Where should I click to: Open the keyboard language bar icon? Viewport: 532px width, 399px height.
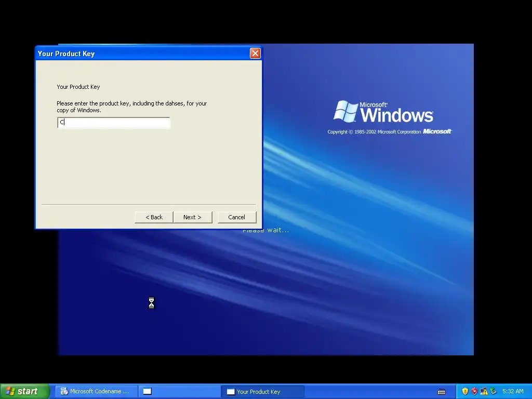tap(442, 392)
